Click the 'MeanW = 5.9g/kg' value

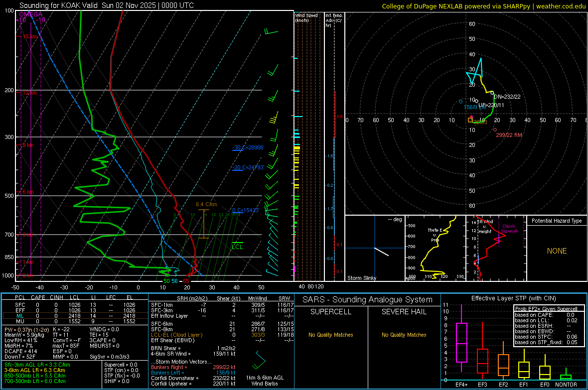pos(24,335)
